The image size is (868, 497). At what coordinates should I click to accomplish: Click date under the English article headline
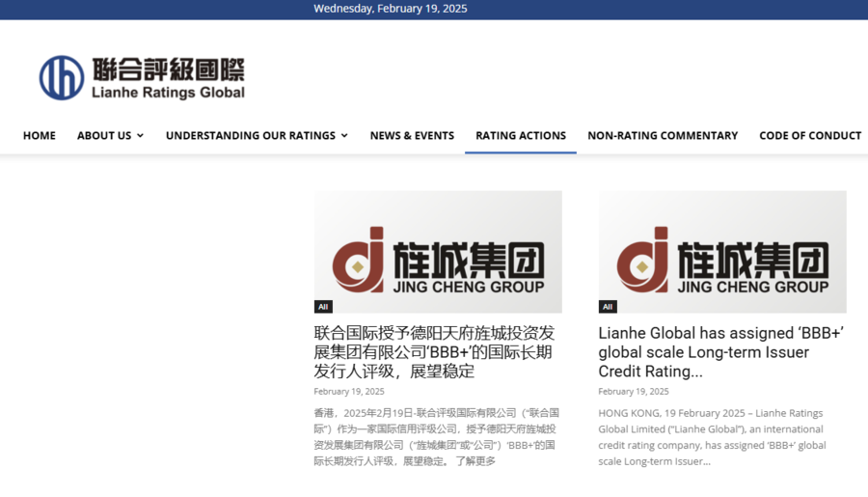coord(634,391)
